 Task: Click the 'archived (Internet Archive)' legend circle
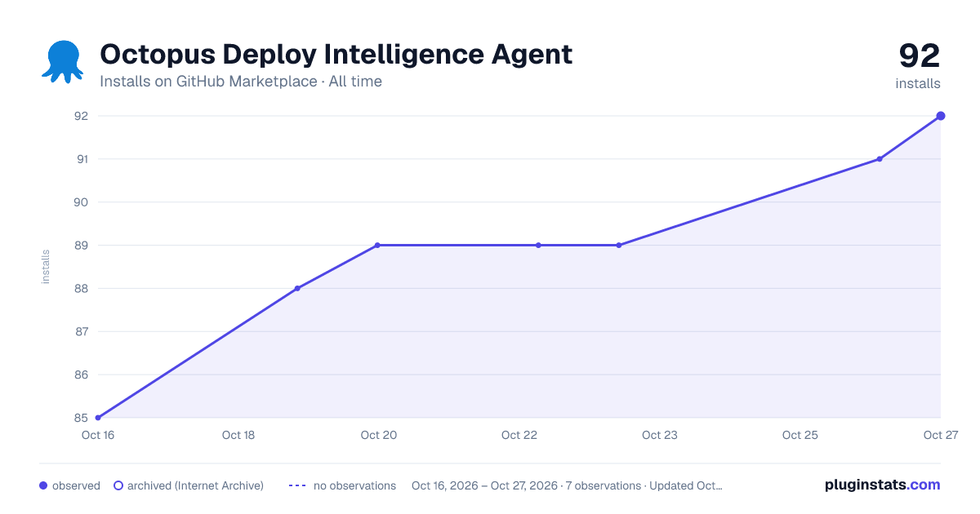point(118,485)
